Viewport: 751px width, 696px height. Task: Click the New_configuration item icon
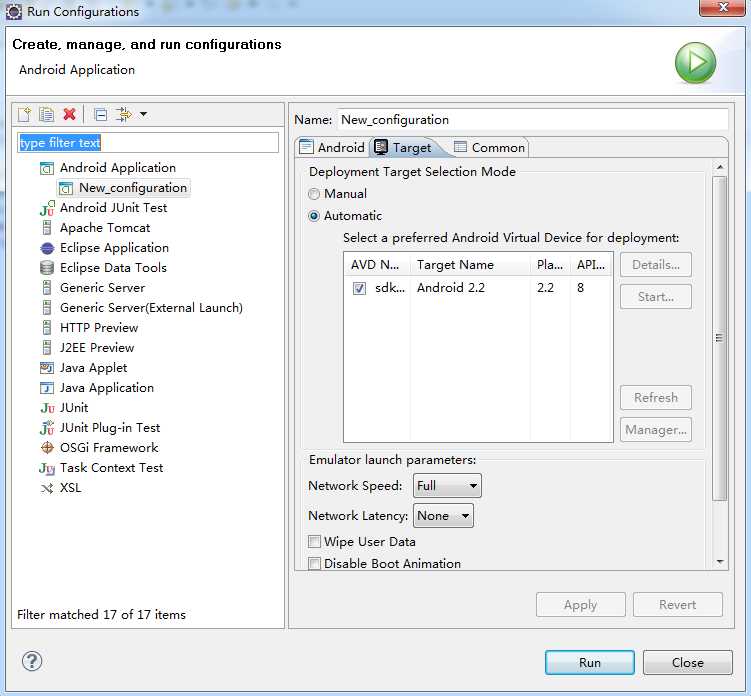coord(66,188)
